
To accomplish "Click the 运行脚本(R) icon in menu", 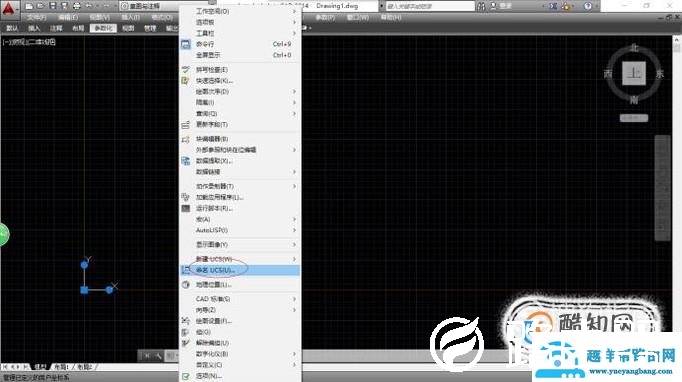I will tap(186, 208).
